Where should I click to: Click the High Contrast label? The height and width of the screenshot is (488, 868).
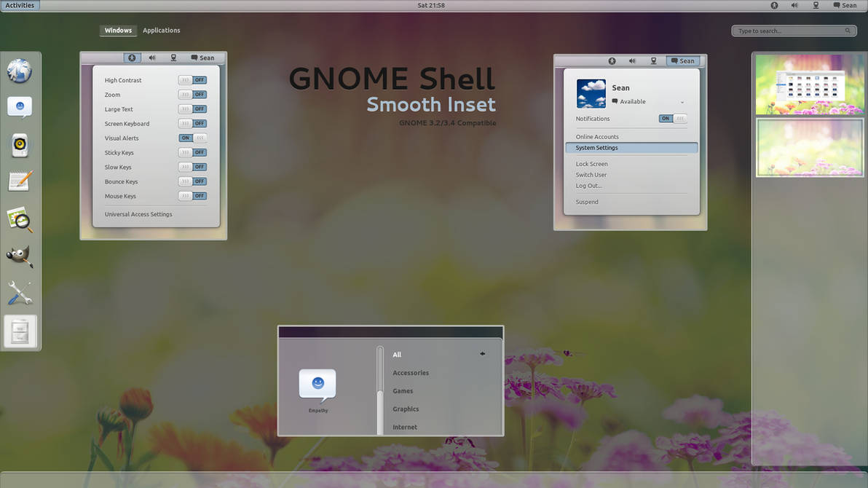click(x=123, y=80)
